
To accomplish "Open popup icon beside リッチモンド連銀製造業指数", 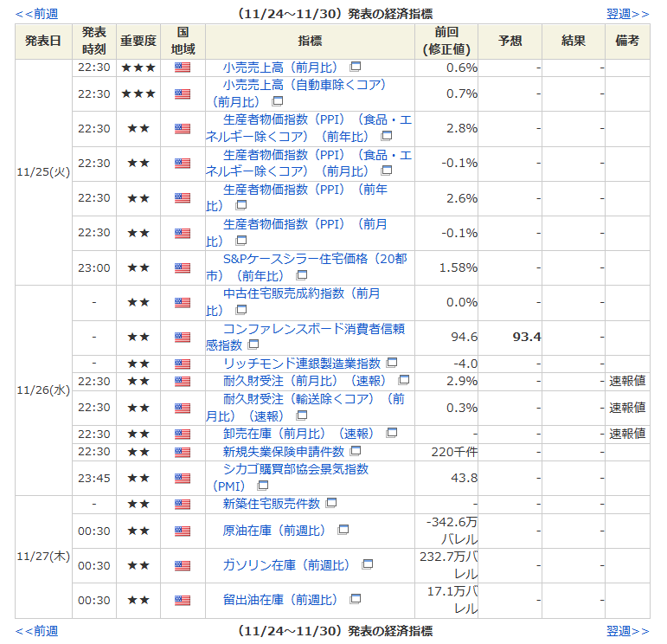I will point(392,364).
